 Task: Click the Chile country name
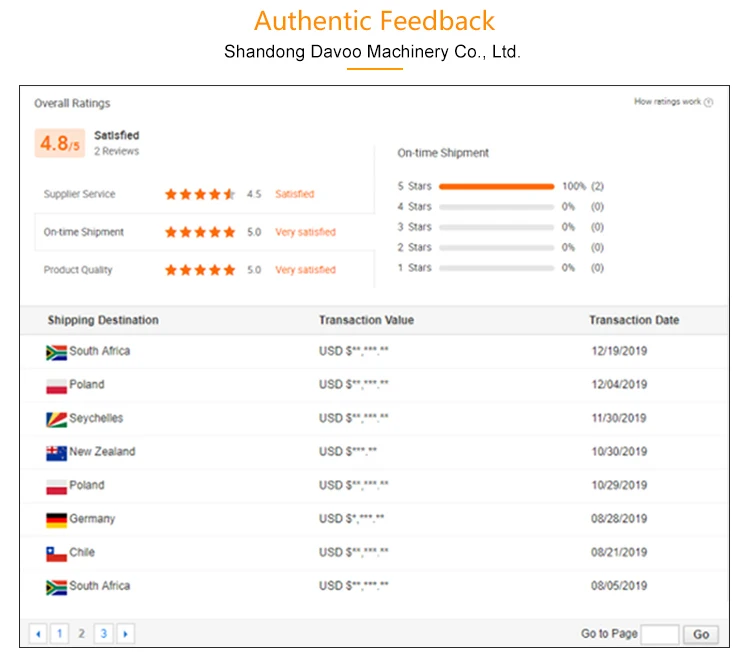pos(82,552)
